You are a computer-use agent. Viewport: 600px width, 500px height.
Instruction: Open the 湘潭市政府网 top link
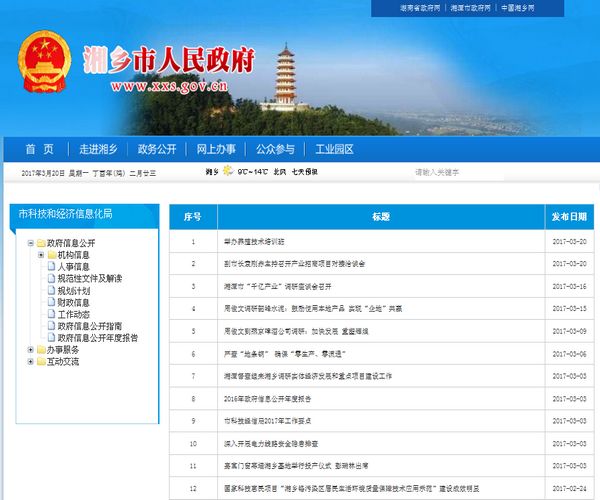pos(470,8)
